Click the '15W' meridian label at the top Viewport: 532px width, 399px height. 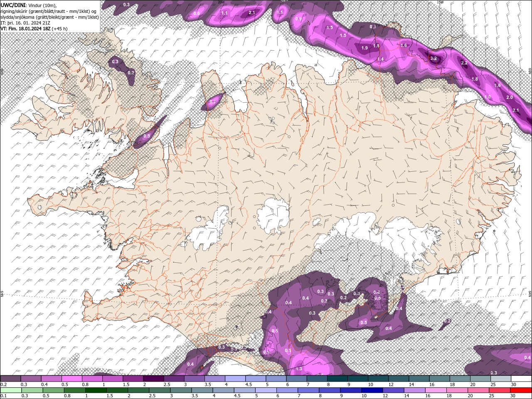(x=440, y=2)
